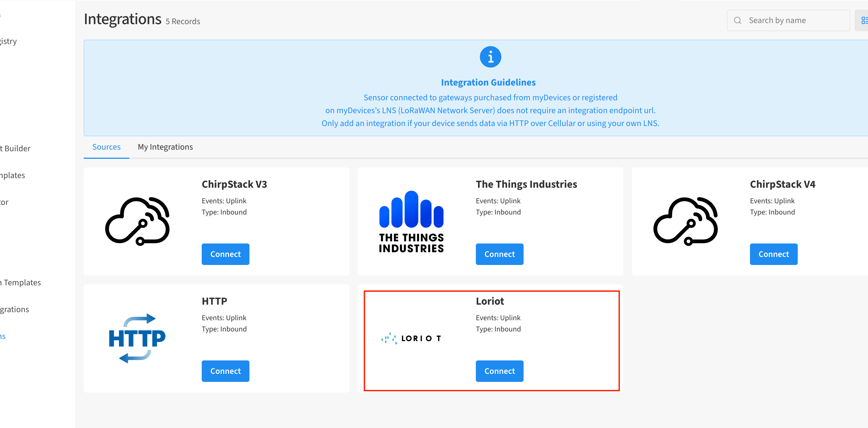
Task: Connect the ChirpStack V4 integration
Action: (x=773, y=254)
